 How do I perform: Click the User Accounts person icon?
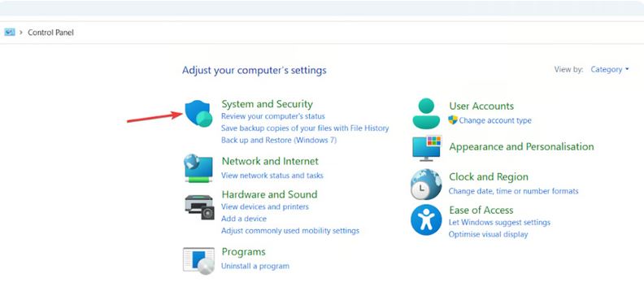coord(426,114)
